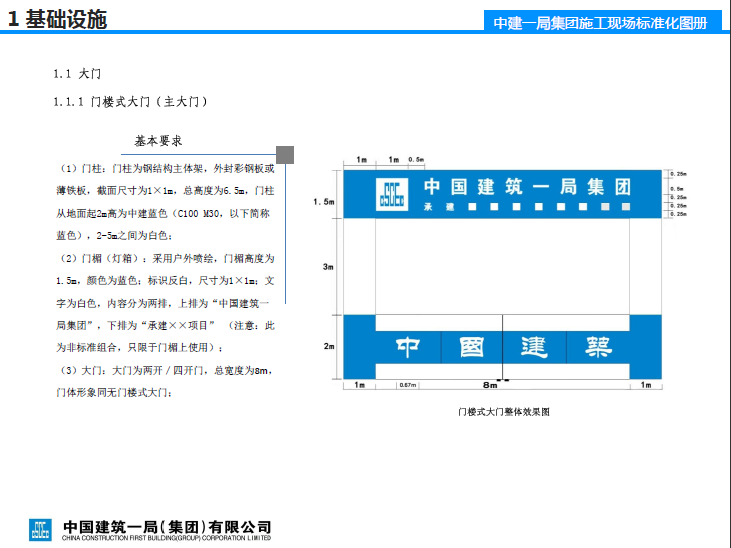The image size is (731, 548).
Task: Click the '1.5m' height dimension label
Action: pos(324,202)
